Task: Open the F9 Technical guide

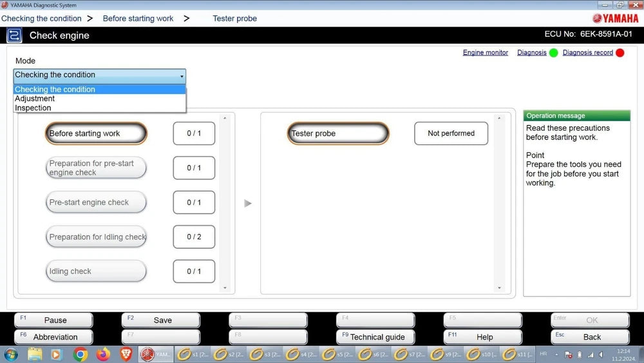Action: (375, 337)
